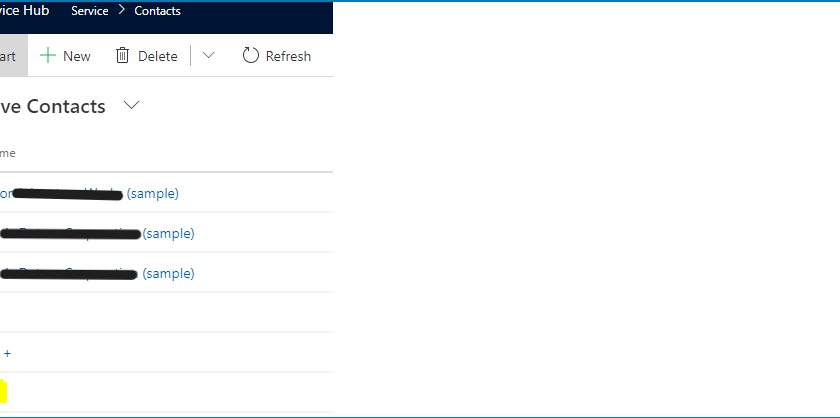Click the empty row below third contact
Viewport: 840px width, 418px height.
(x=160, y=312)
